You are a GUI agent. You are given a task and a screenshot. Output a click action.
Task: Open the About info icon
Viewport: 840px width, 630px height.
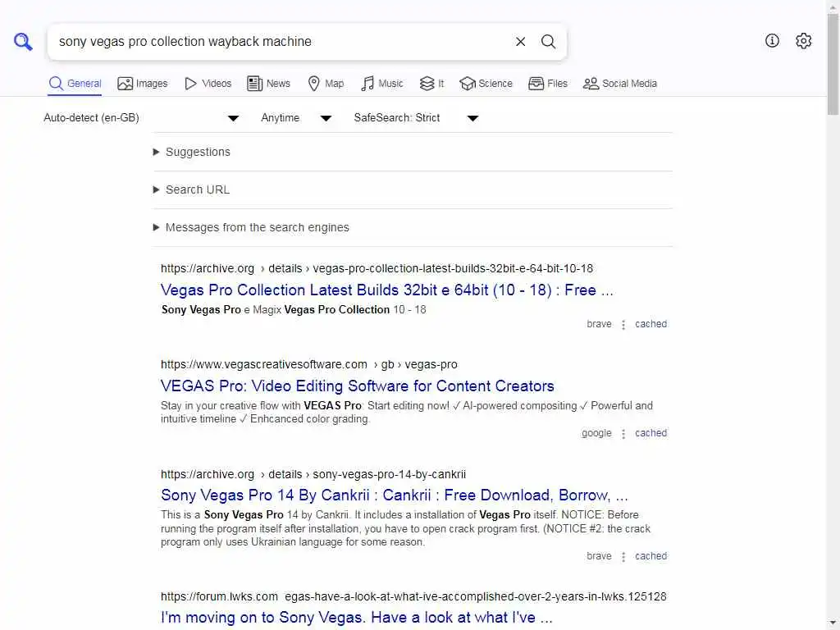coord(772,41)
